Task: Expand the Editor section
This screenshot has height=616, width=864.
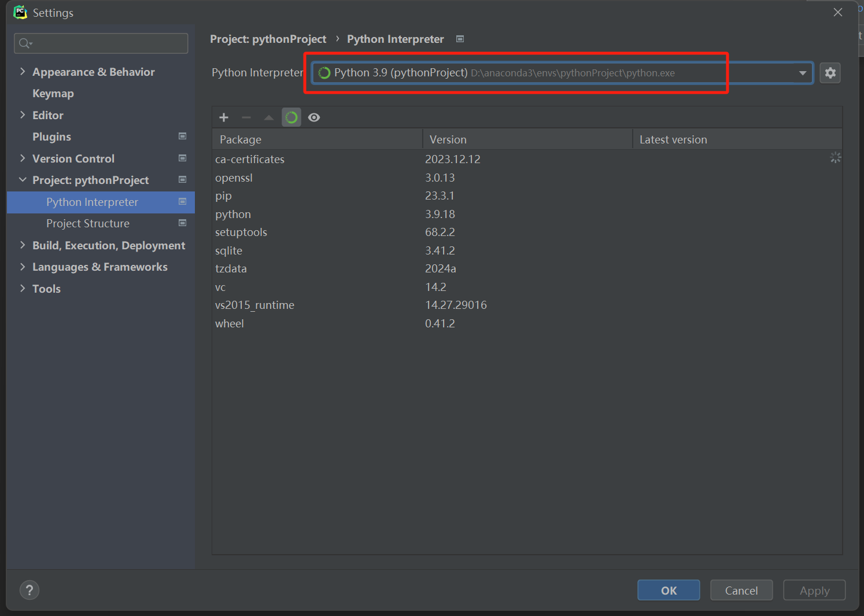Action: click(x=23, y=115)
